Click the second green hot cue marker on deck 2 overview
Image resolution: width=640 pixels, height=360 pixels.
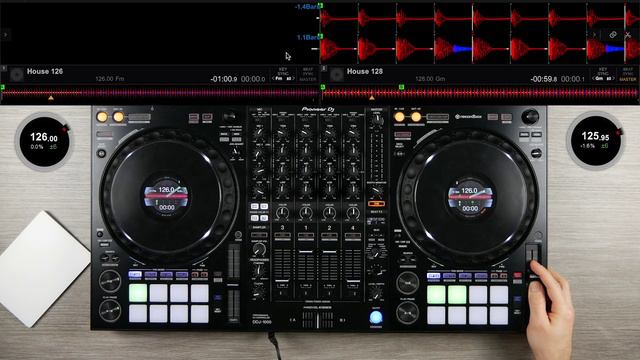(401, 87)
